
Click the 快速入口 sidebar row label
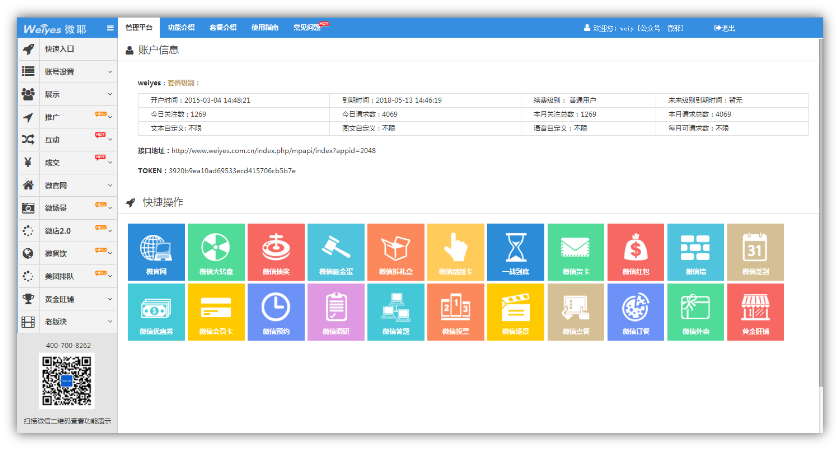click(x=59, y=49)
